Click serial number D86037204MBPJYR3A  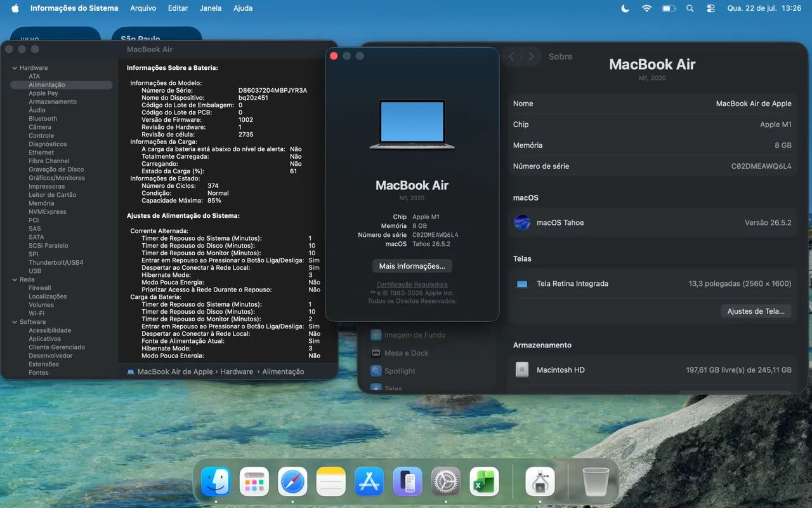pyautogui.click(x=273, y=91)
